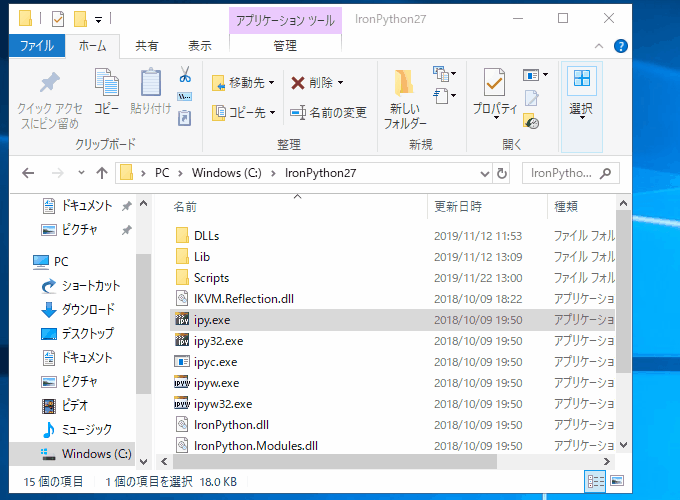Select the 表示 ribbon tab
680x500 pixels.
point(200,46)
